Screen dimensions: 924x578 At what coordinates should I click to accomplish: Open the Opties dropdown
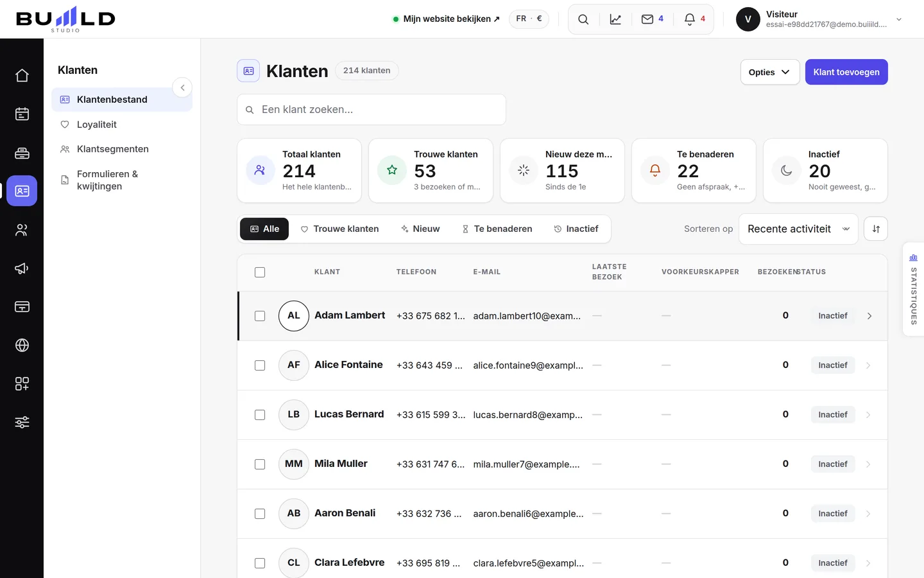point(770,72)
